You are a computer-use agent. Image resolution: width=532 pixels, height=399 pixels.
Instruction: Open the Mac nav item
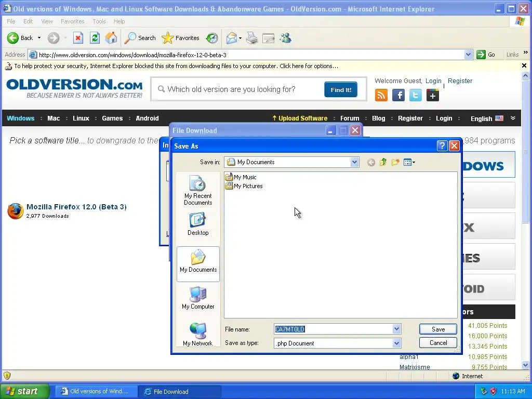(54, 118)
